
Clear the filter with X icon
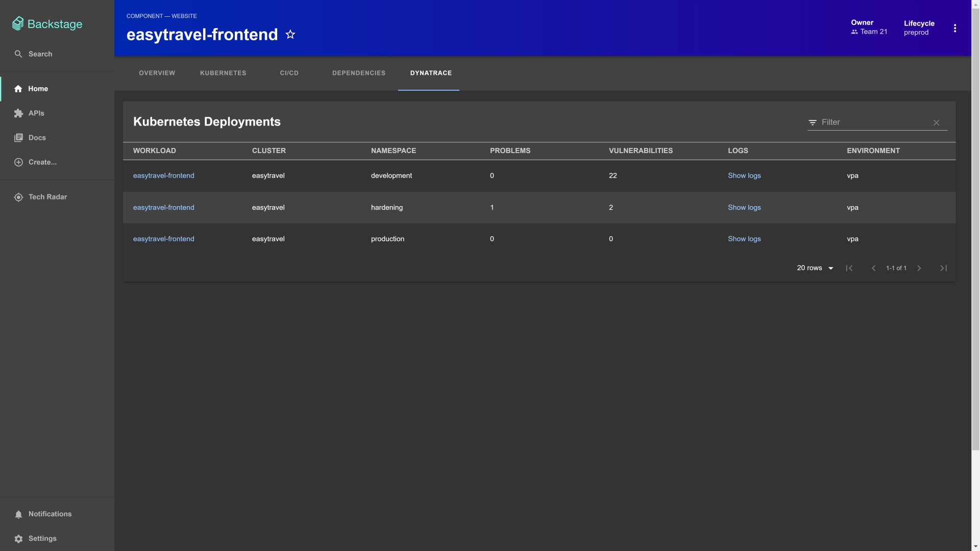tap(936, 123)
